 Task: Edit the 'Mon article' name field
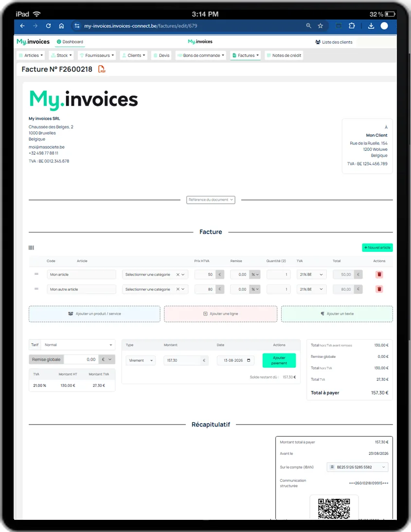click(x=81, y=274)
